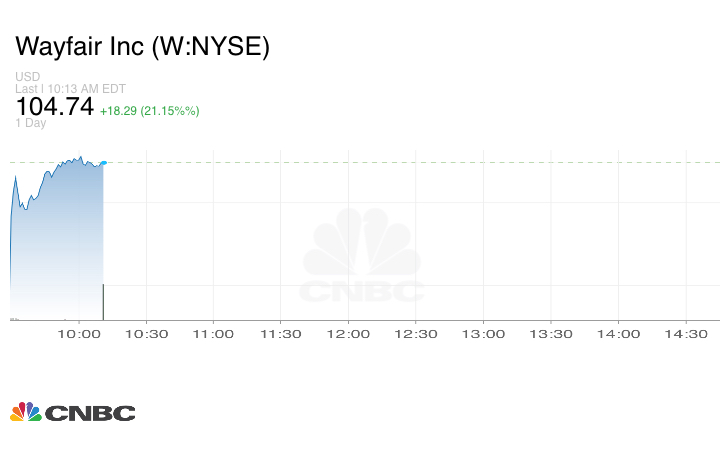Click the 13:30 time axis label
The height and width of the screenshot is (450, 720).
550,334
